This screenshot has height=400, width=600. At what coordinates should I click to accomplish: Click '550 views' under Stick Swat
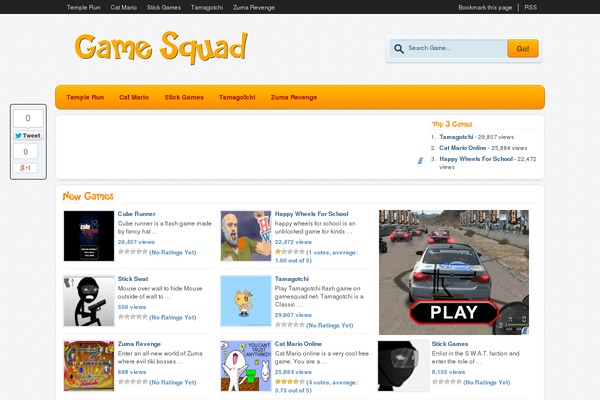click(132, 307)
